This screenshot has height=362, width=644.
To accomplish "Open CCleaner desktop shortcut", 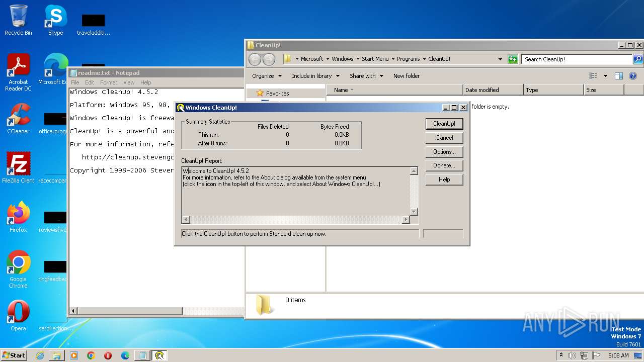I will pyautogui.click(x=18, y=119).
